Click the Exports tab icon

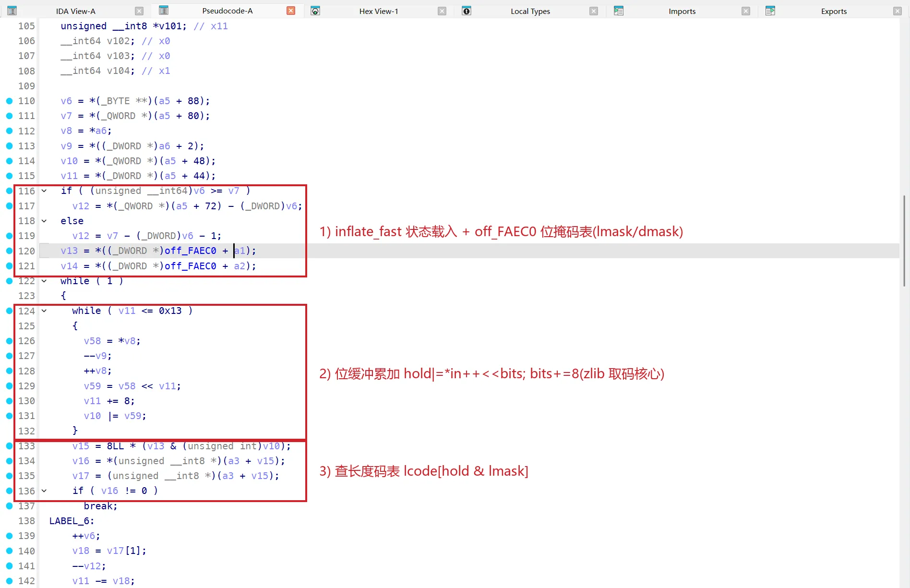770,11
